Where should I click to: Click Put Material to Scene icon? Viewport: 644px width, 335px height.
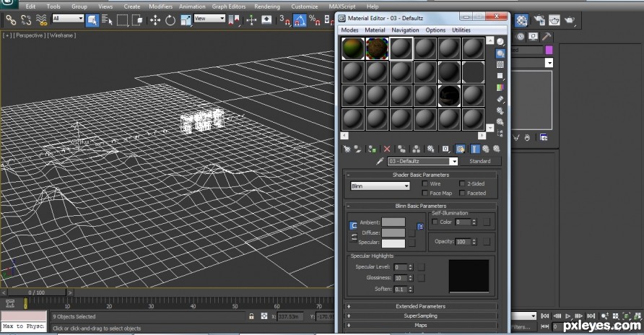tap(357, 149)
